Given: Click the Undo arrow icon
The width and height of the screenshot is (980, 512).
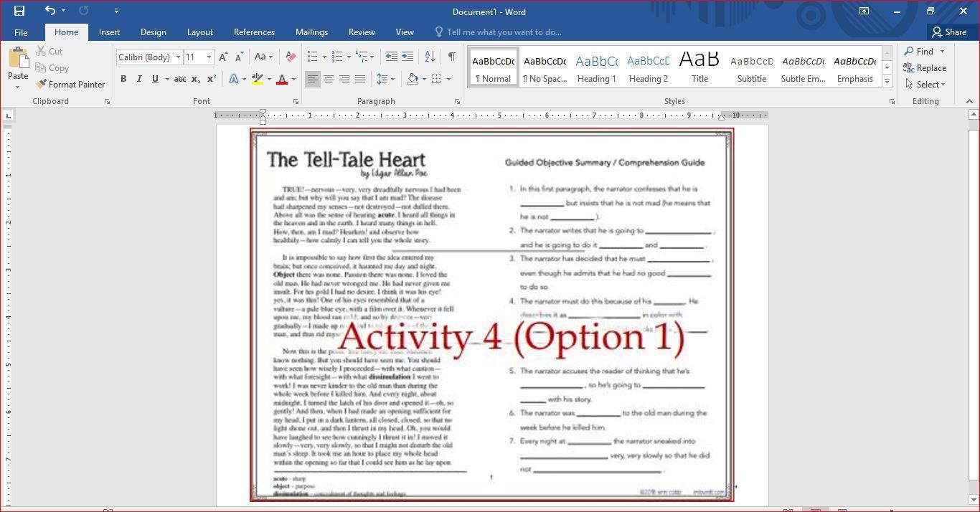Looking at the screenshot, I should tap(50, 11).
